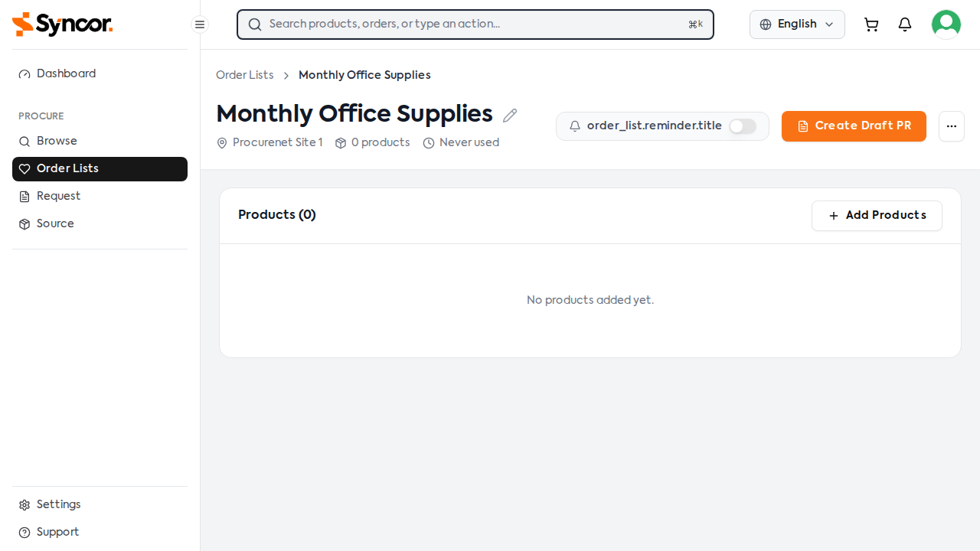Screen dimensions: 980x551
Task: Open the shopping cart icon
Action: click(x=871, y=24)
